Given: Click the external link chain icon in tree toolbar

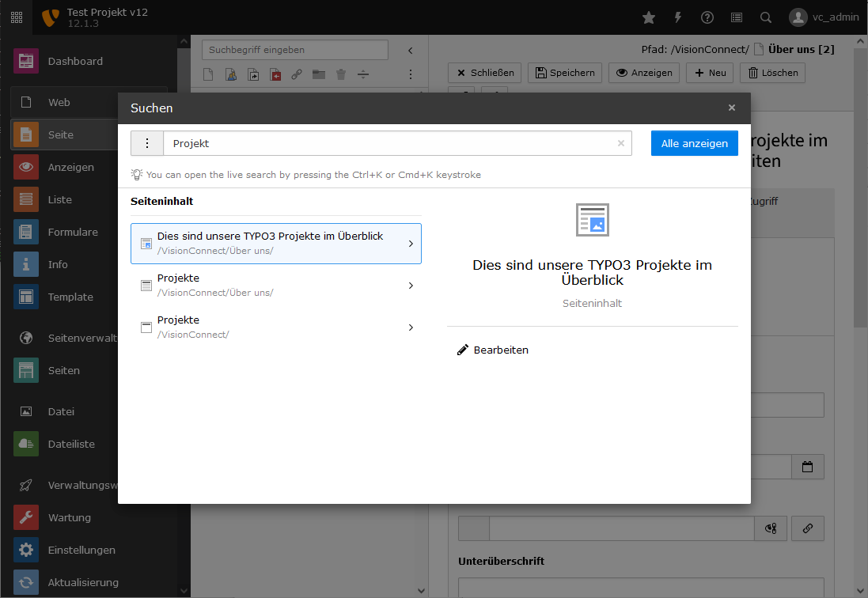Looking at the screenshot, I should click(x=297, y=74).
